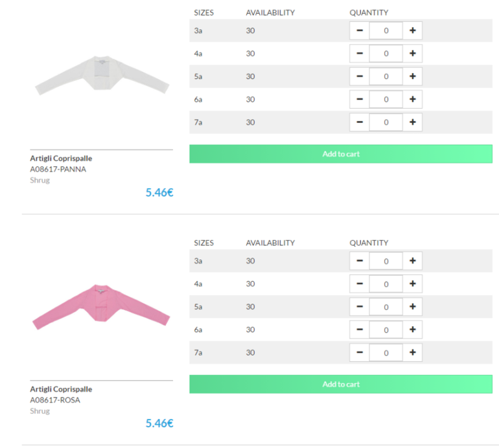This screenshot has width=499, height=448.
Task: Increase quantity for PANNA size 6a
Action: 412,99
